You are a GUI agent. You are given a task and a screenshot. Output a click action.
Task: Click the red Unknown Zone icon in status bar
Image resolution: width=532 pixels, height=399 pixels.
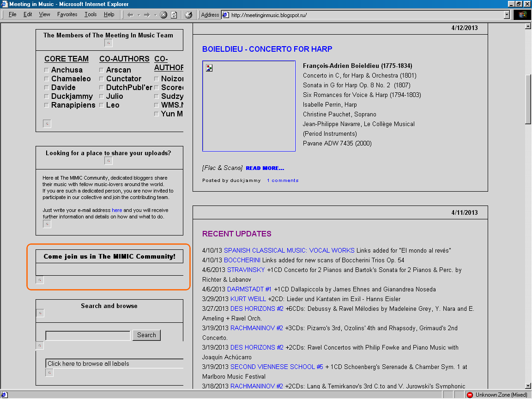tap(470, 394)
